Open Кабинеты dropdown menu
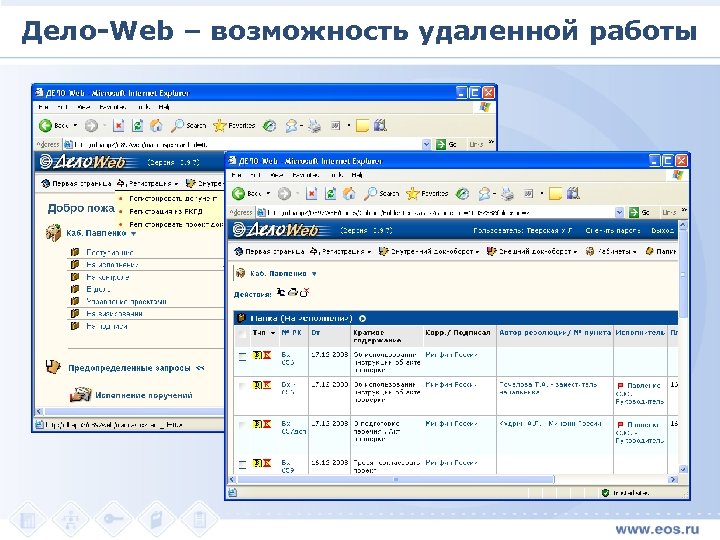This screenshot has width=720, height=540. click(x=612, y=252)
